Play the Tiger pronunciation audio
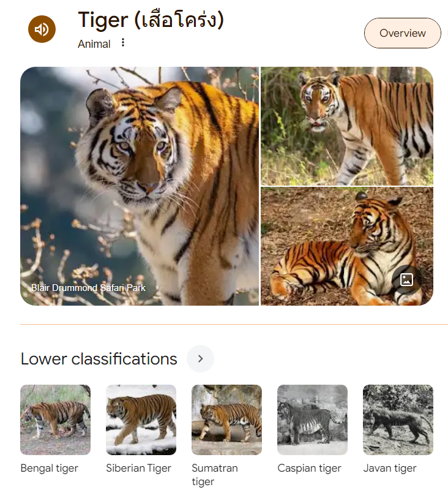This screenshot has height=498, width=448. point(42,29)
